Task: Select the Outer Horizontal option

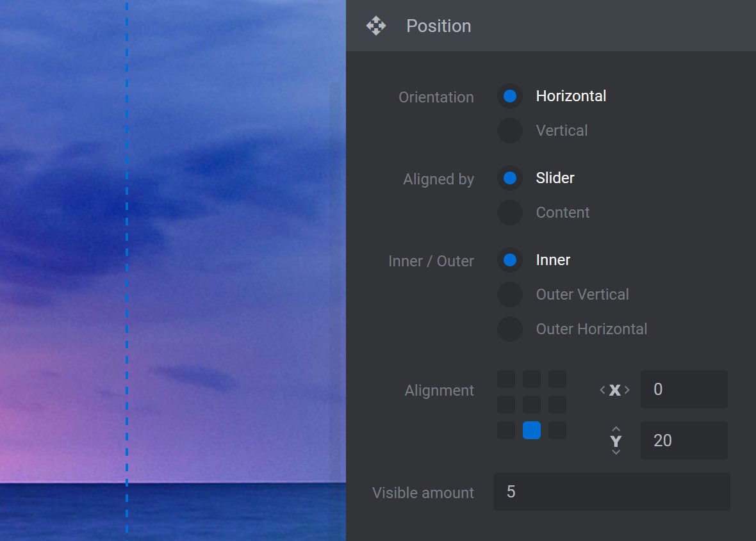Action: point(509,329)
